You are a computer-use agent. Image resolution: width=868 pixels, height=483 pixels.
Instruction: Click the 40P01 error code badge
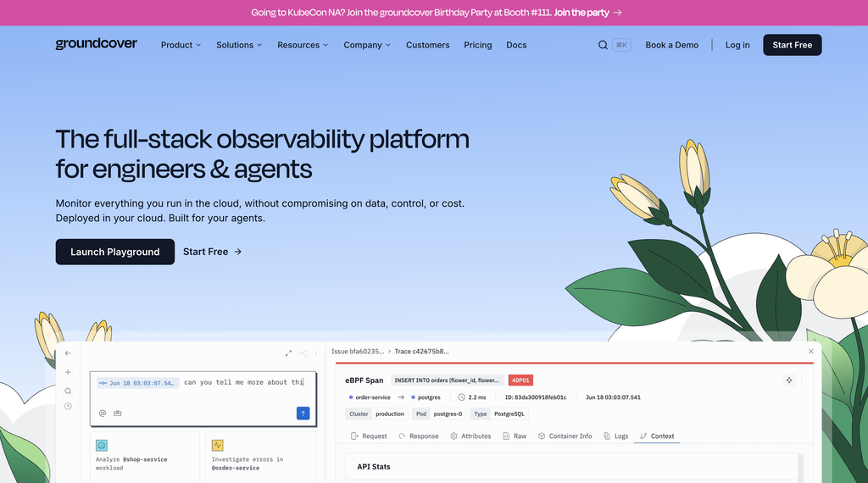click(x=520, y=380)
